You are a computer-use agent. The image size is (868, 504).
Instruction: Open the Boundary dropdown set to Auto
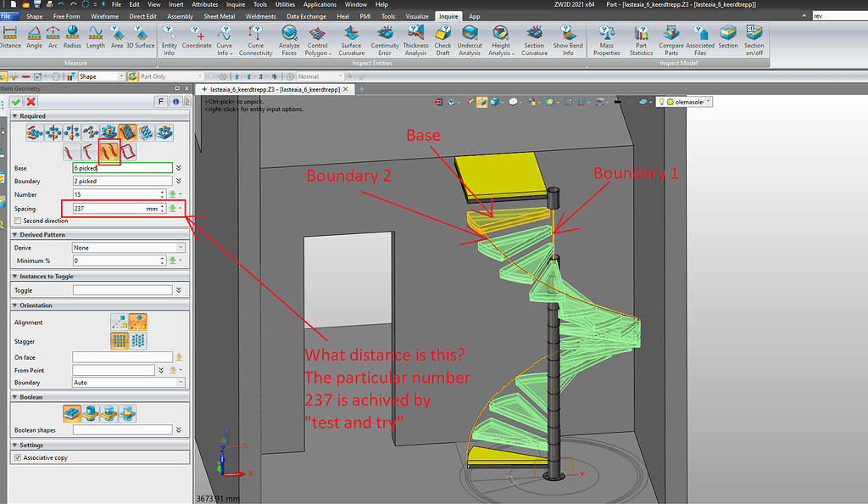point(179,384)
